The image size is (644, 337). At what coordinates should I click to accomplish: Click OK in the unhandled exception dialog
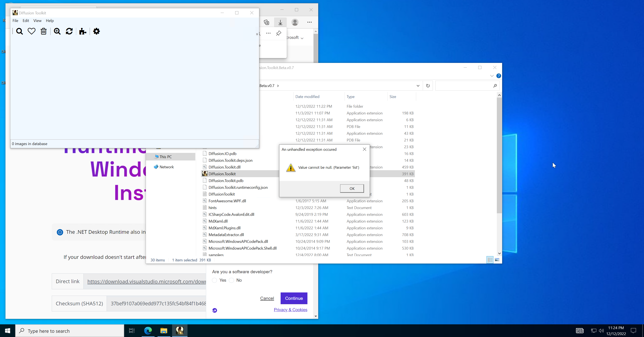tap(352, 189)
